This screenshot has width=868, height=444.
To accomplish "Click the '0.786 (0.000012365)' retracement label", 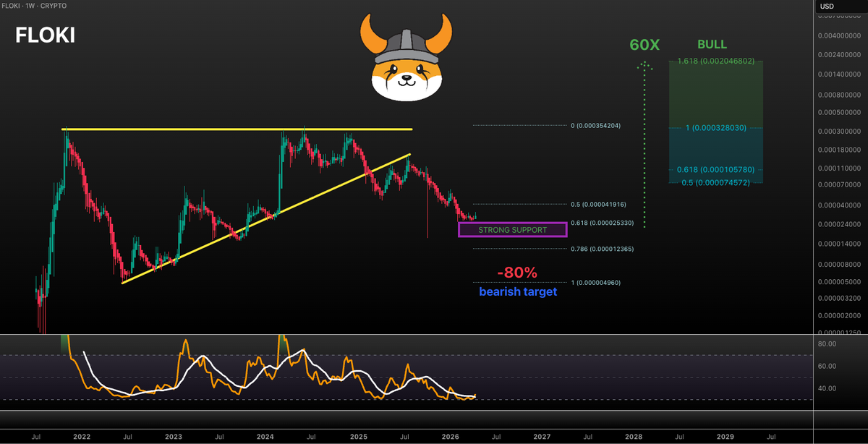I will (602, 249).
